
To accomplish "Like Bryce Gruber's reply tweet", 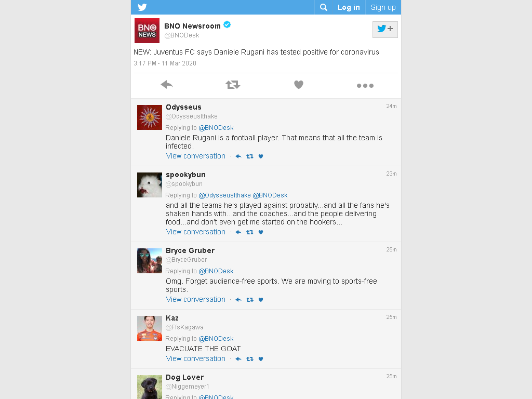I will point(261,300).
